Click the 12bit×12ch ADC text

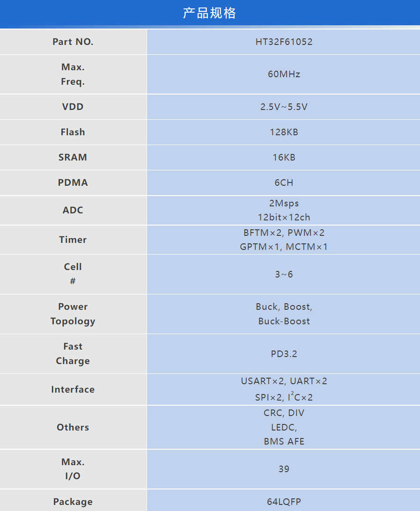click(284, 217)
